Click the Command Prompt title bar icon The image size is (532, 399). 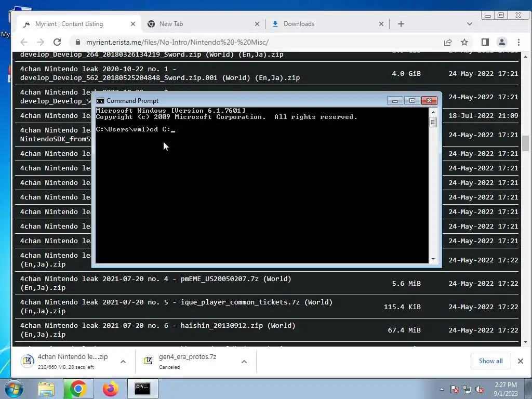100,101
